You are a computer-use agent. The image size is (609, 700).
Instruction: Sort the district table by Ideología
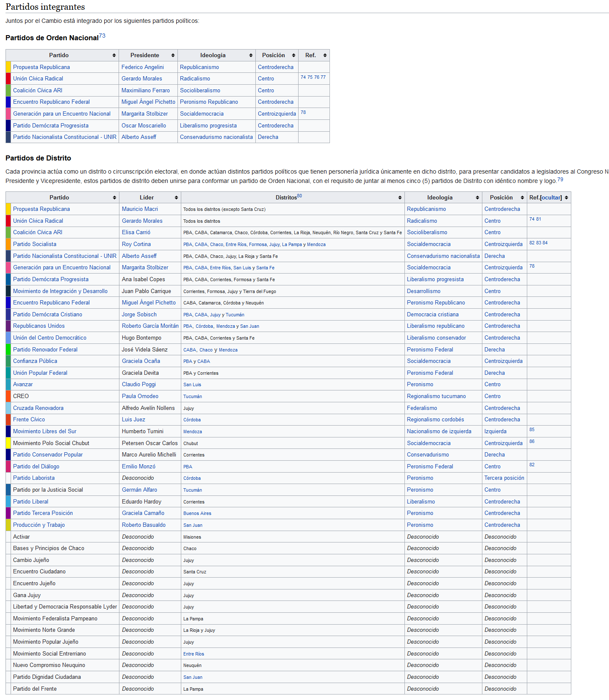click(x=477, y=198)
